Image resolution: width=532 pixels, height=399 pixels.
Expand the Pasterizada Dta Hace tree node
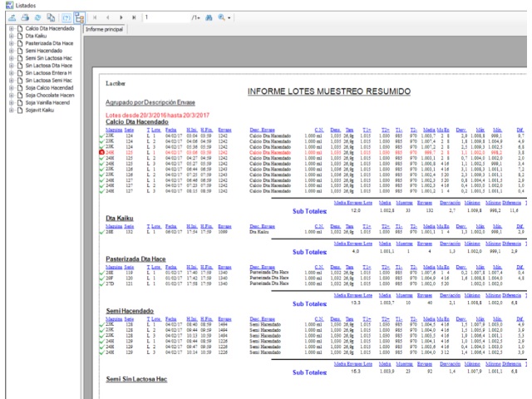[x=11, y=43]
